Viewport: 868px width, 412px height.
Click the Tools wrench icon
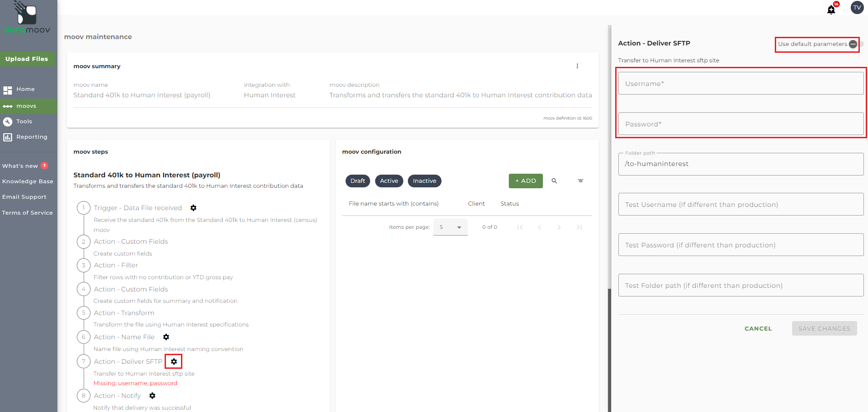[x=8, y=121]
